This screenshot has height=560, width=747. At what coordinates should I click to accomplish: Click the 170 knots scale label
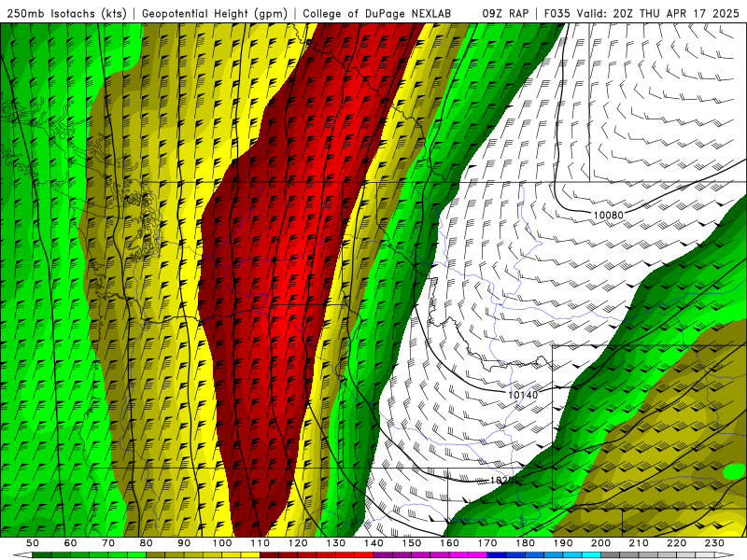coord(487,543)
